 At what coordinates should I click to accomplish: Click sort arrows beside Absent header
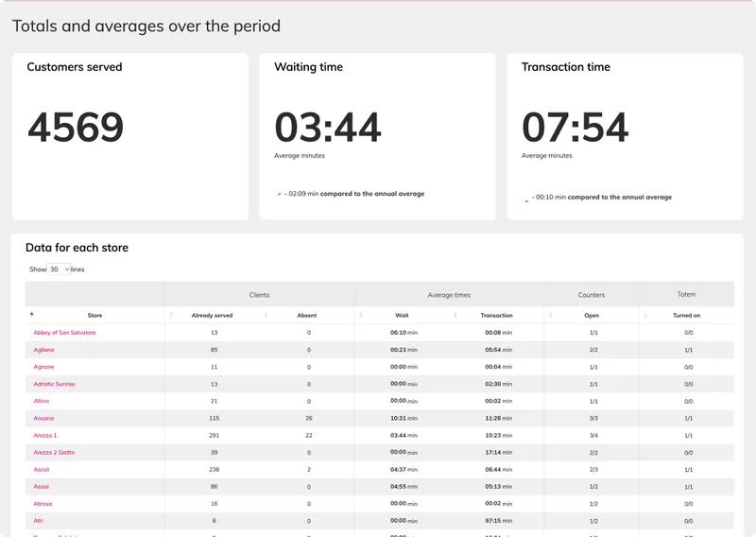click(x=266, y=315)
